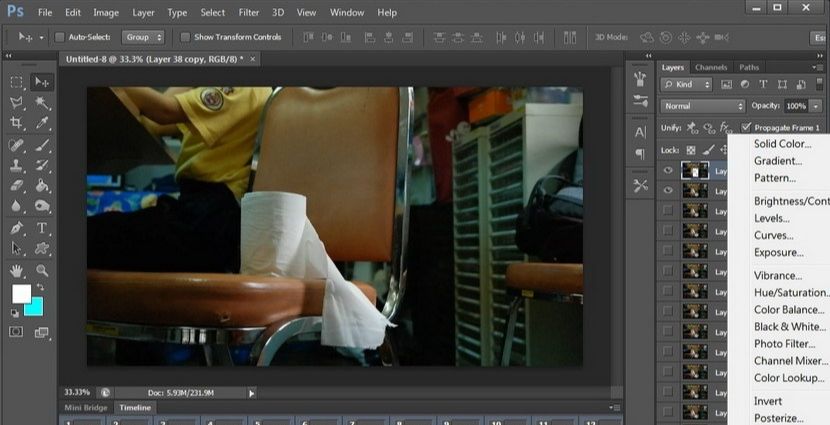Select the Brush tool in the toolbox

tap(42, 145)
